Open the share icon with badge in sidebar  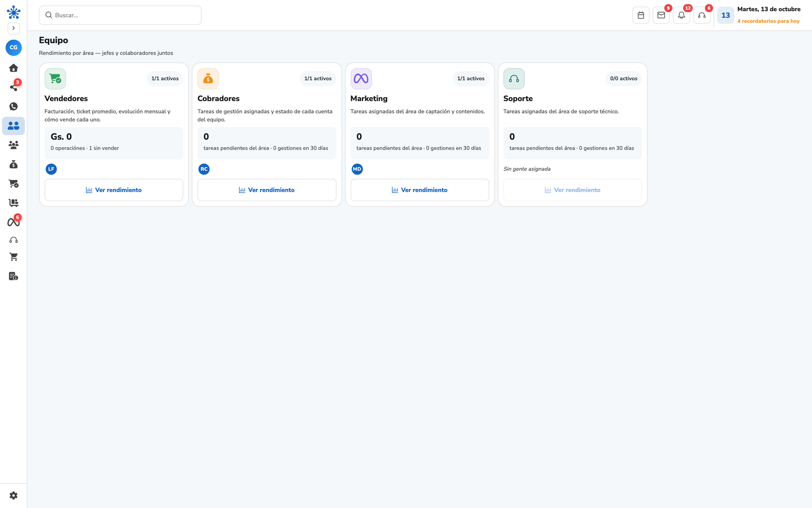tap(14, 87)
